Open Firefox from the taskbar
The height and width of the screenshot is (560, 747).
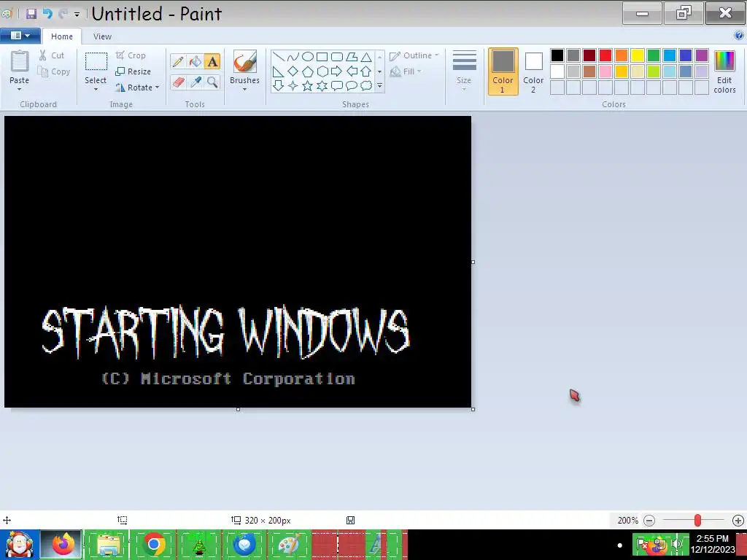(x=63, y=545)
